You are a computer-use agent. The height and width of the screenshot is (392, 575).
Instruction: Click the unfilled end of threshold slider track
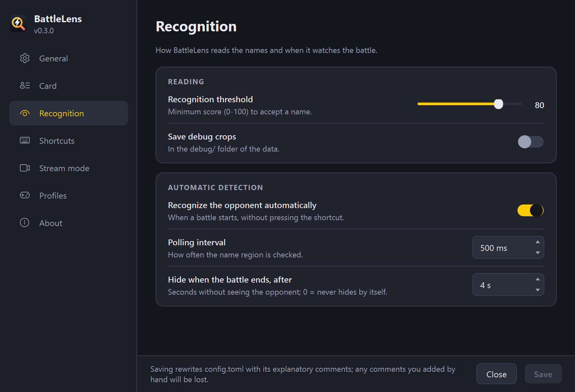[x=513, y=104]
